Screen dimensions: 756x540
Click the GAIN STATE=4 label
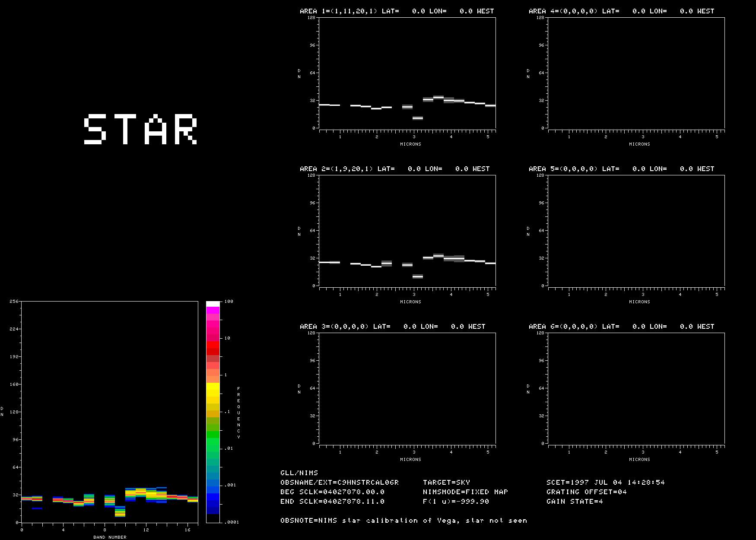click(x=575, y=501)
